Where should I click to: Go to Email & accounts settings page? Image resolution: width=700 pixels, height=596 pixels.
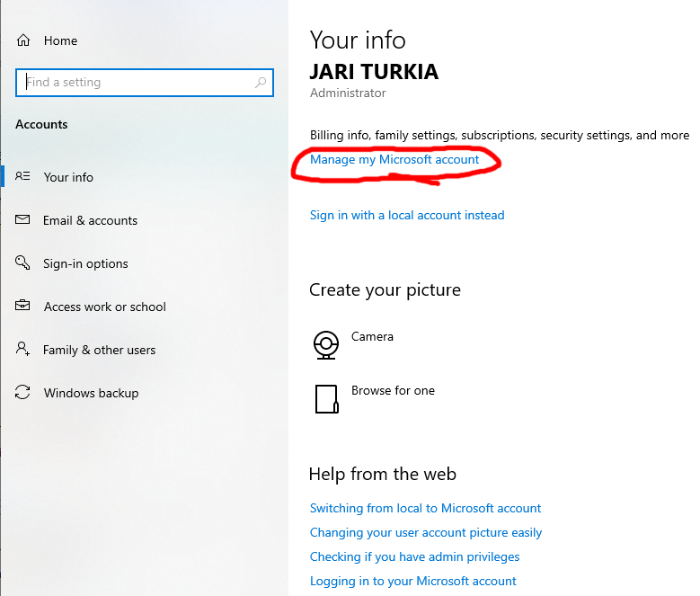90,220
